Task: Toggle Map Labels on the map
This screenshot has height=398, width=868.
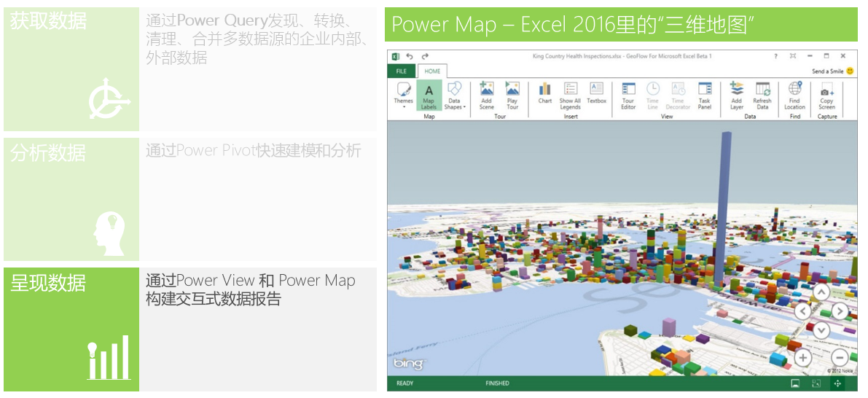Action: click(x=429, y=95)
